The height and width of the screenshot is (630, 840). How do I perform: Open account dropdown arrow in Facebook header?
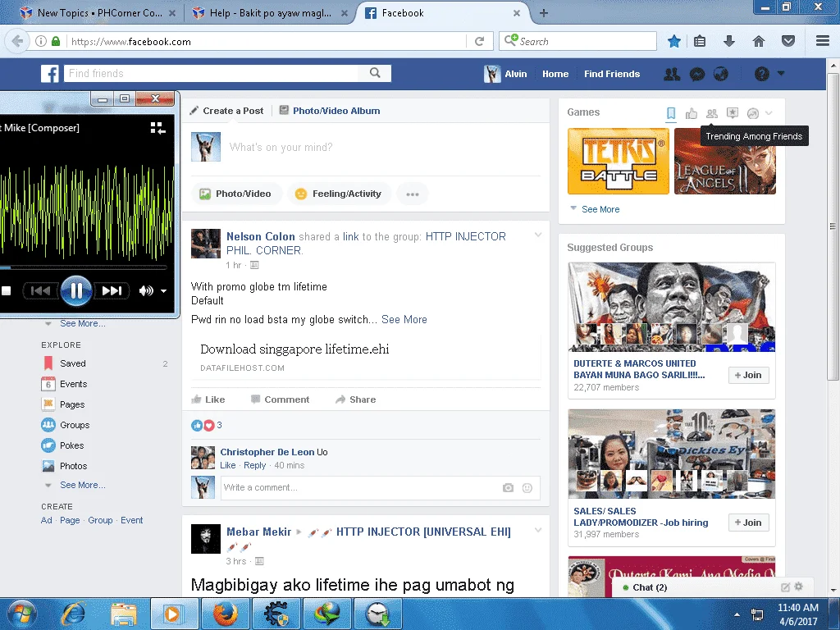[781, 73]
